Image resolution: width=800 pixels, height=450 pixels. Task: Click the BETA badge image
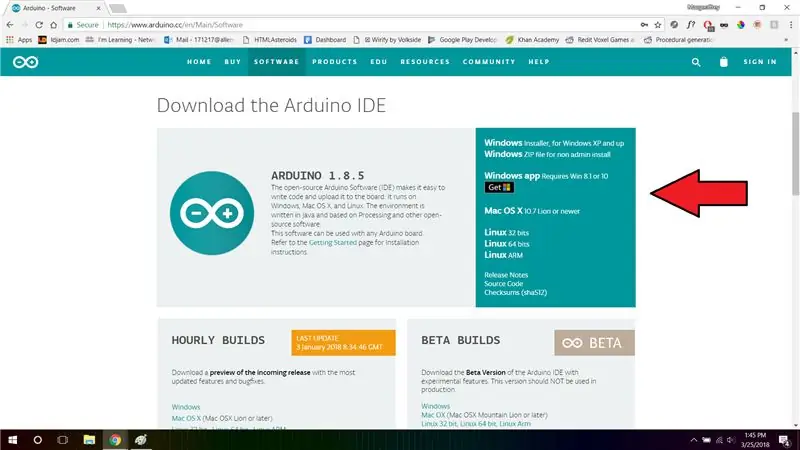(x=594, y=343)
